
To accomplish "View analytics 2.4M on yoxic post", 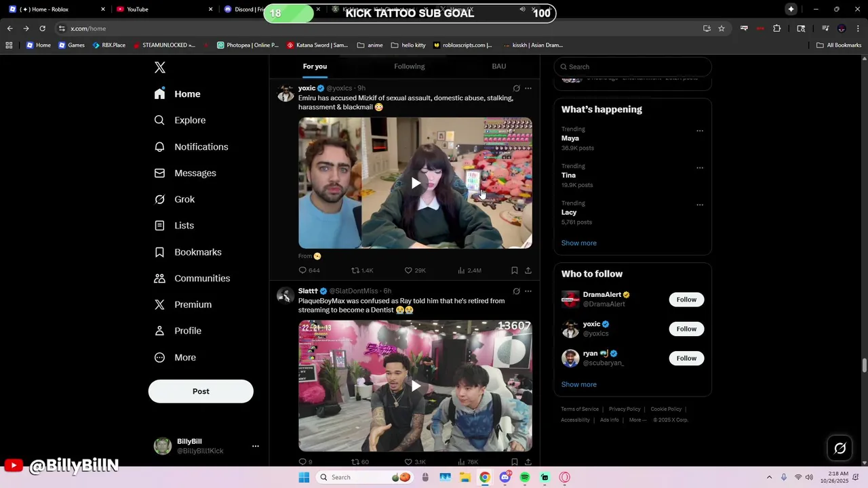I will coord(469,270).
